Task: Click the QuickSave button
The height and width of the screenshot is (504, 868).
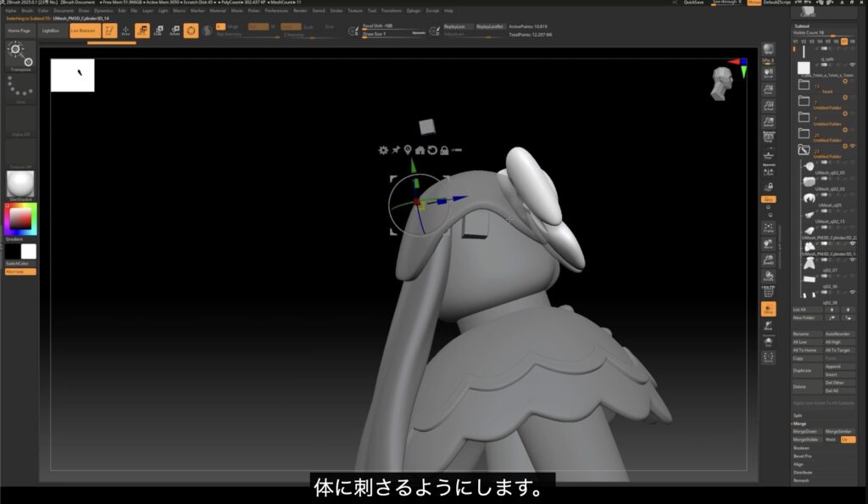Action: 693,3
